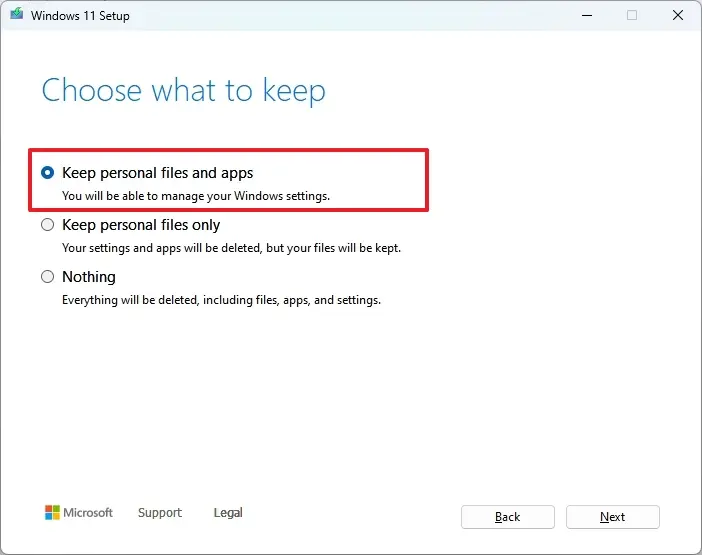Click the Windows 11 Setup title icon

click(x=17, y=14)
